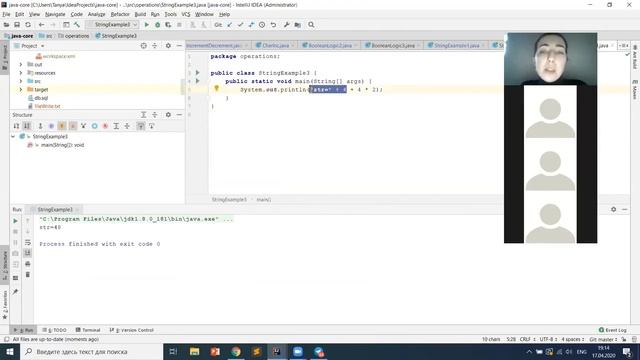Viewport: 640px width, 360px height.
Task: Expand the target folder
Action: (21, 89)
